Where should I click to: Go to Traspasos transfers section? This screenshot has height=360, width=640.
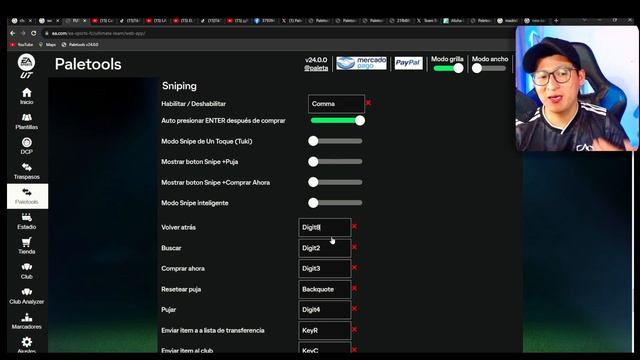coord(27,171)
